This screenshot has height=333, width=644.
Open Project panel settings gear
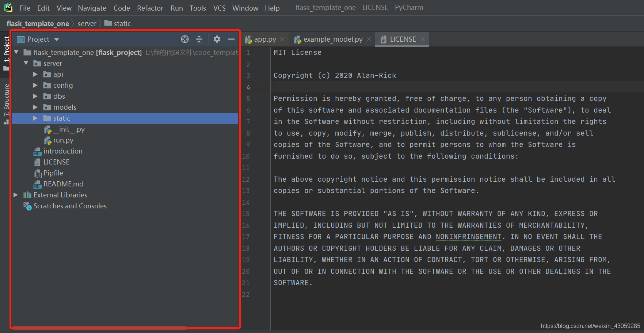[217, 39]
